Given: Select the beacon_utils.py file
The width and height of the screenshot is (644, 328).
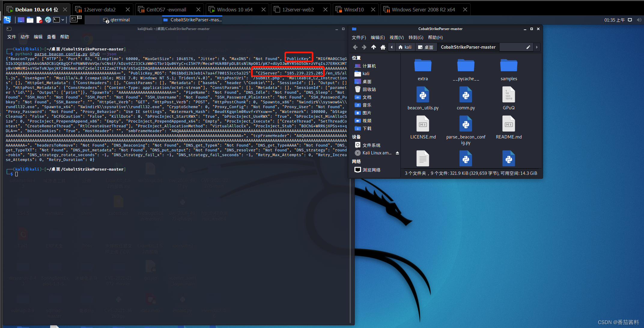Looking at the screenshot, I should [423, 98].
